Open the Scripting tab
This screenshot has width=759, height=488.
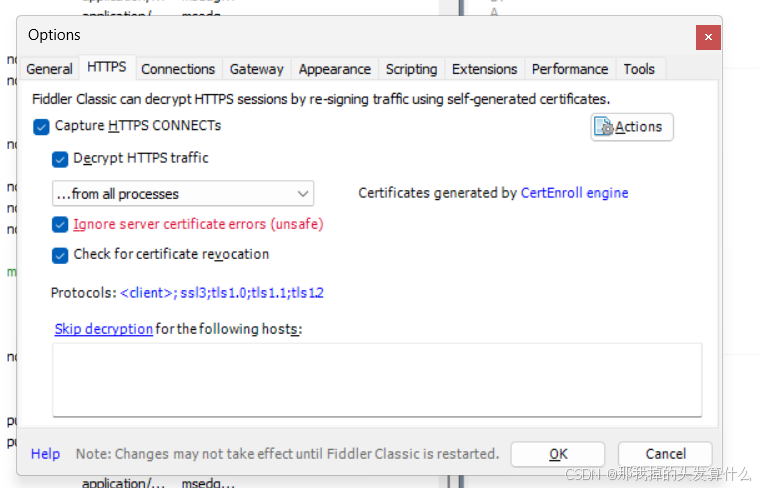tap(411, 69)
